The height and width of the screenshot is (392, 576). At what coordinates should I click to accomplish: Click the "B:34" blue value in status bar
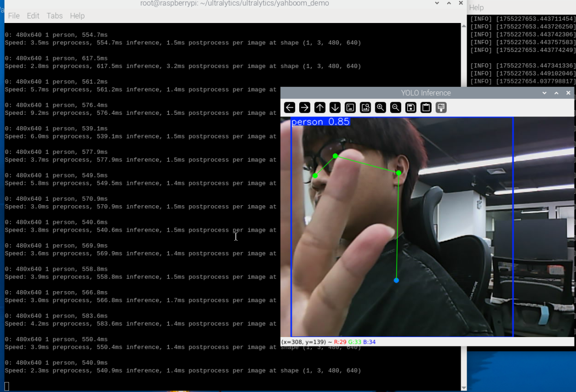click(370, 342)
